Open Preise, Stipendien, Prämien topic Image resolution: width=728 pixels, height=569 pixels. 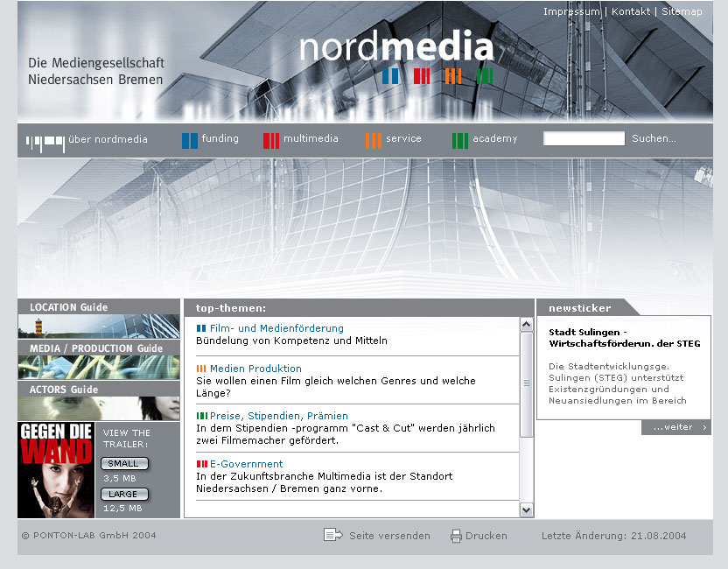coord(278,416)
